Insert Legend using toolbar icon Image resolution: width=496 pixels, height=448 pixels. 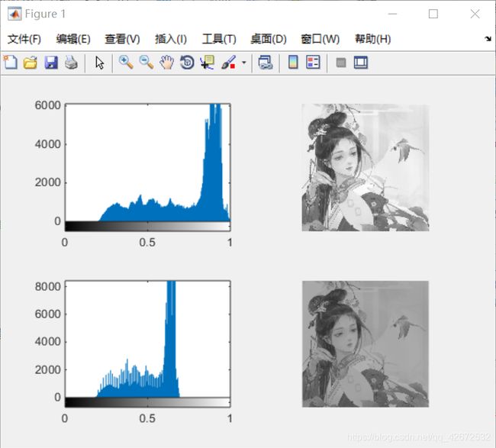(313, 63)
